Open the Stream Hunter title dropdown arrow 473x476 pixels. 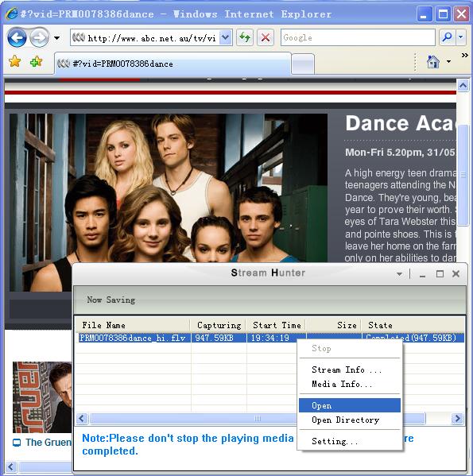click(400, 274)
